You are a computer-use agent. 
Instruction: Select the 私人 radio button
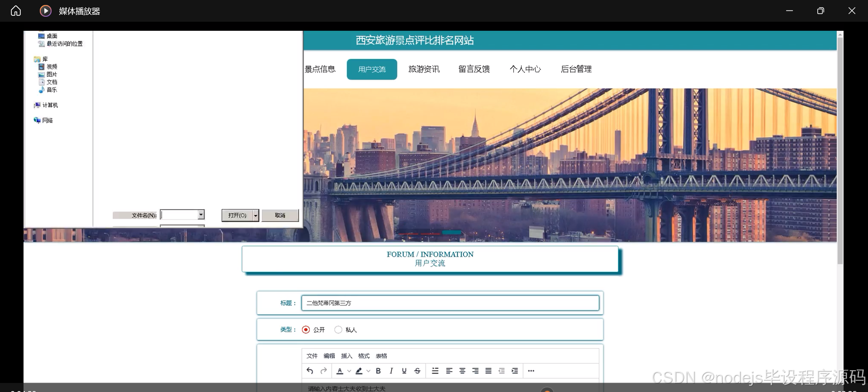338,330
